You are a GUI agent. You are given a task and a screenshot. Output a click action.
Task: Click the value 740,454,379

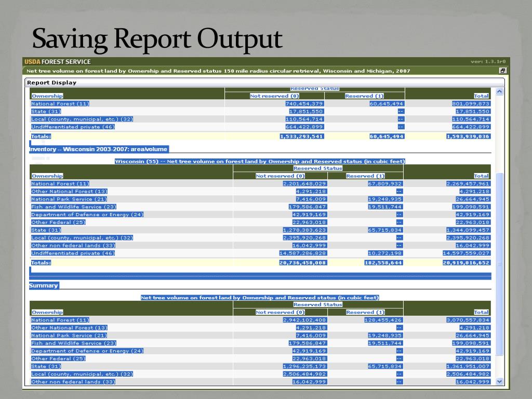(x=304, y=104)
